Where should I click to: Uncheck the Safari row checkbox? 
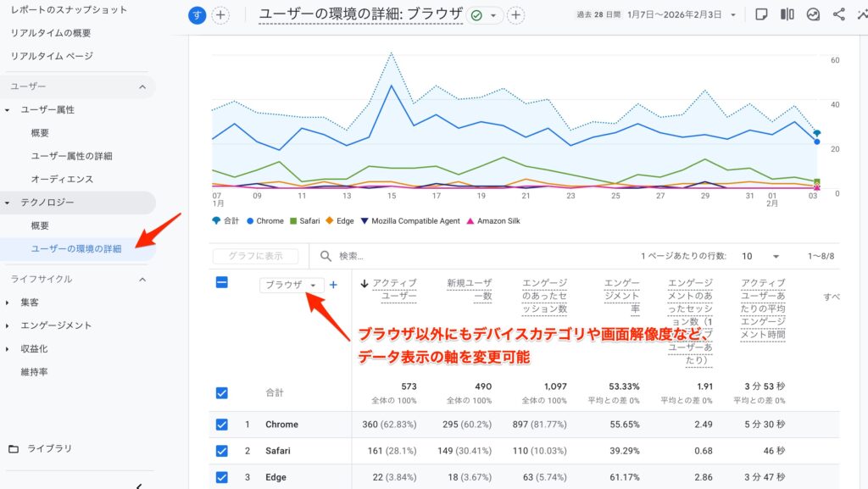coord(222,451)
